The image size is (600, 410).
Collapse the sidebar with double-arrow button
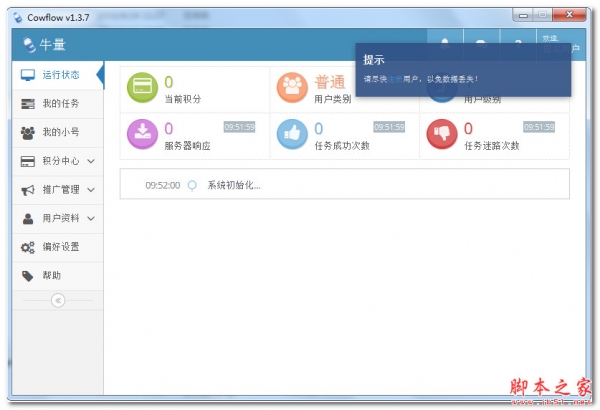pyautogui.click(x=58, y=301)
